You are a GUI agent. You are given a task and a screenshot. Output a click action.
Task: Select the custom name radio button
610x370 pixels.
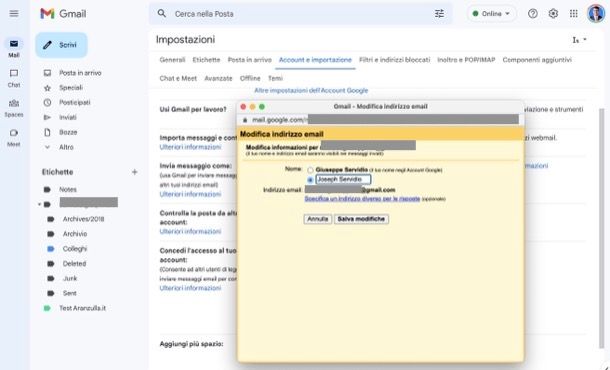tap(310, 180)
